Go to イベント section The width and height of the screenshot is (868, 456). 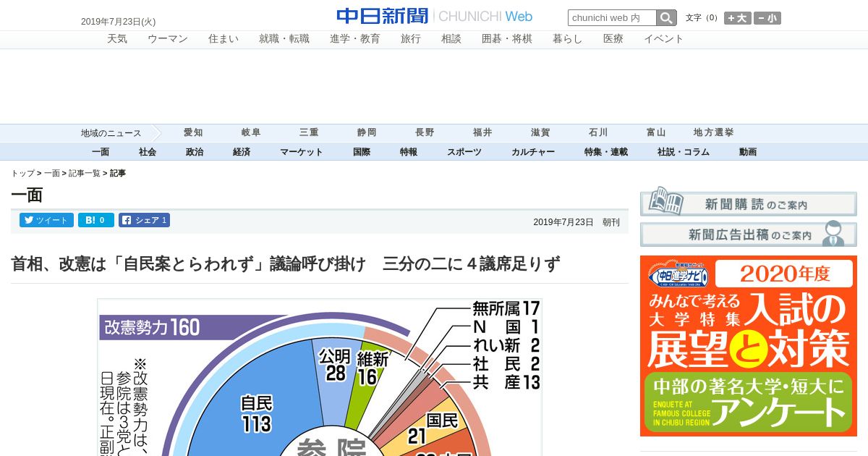coord(664,39)
